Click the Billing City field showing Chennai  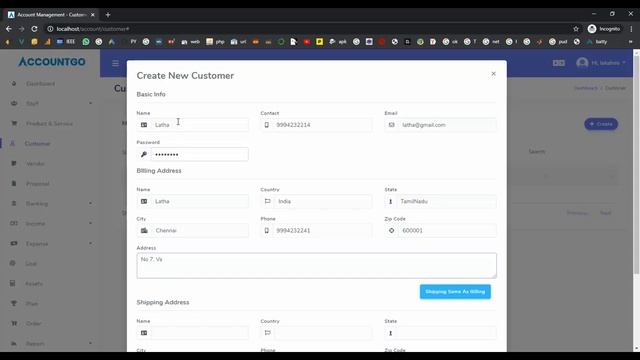tap(200, 231)
